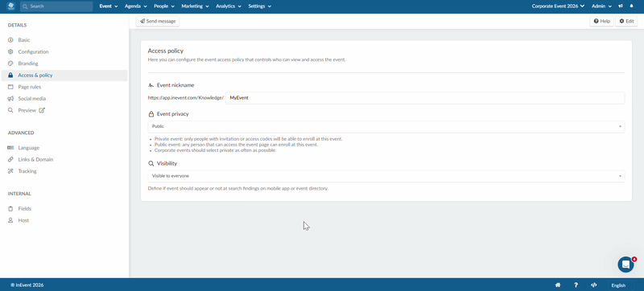
Task: Click the Event nickname input field
Action: (x=425, y=98)
